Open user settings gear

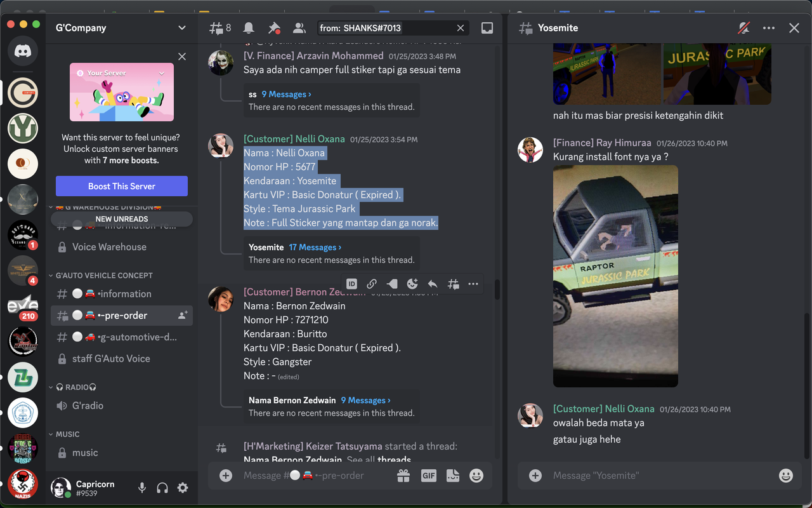coord(183,488)
